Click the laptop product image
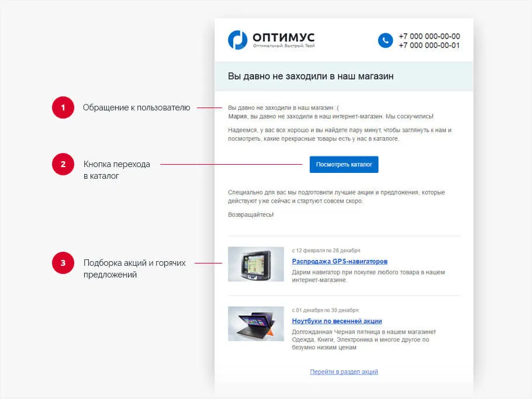Screen dimensions: 532x399 click(255, 324)
